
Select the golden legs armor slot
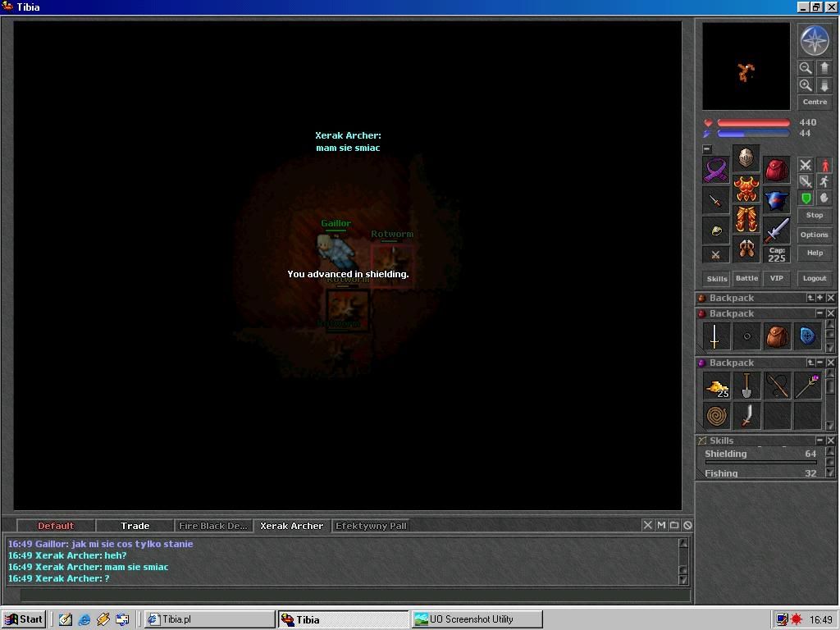click(746, 218)
